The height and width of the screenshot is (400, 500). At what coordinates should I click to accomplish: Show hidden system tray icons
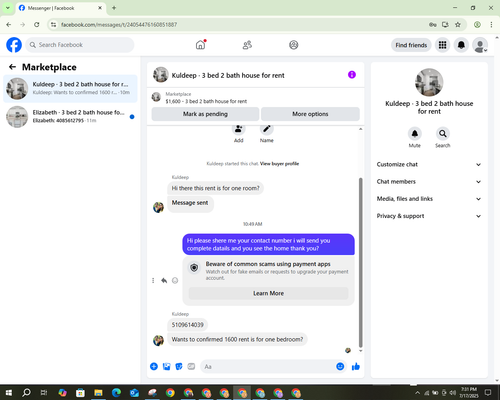point(417,393)
